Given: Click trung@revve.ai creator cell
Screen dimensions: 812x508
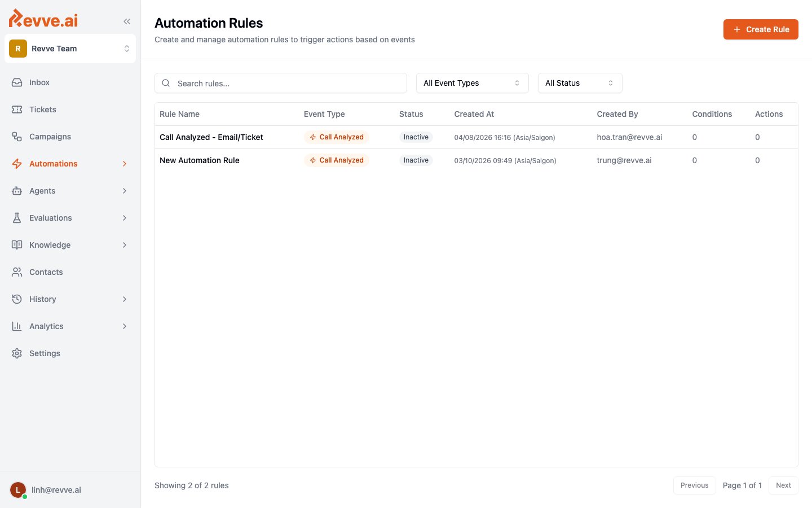Looking at the screenshot, I should click(x=624, y=160).
